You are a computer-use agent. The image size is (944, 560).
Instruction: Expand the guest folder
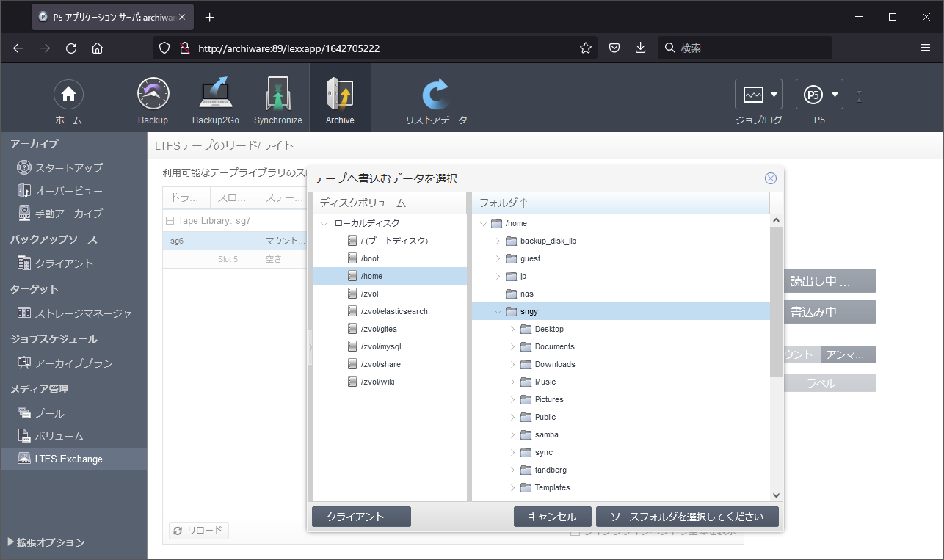pos(498,258)
